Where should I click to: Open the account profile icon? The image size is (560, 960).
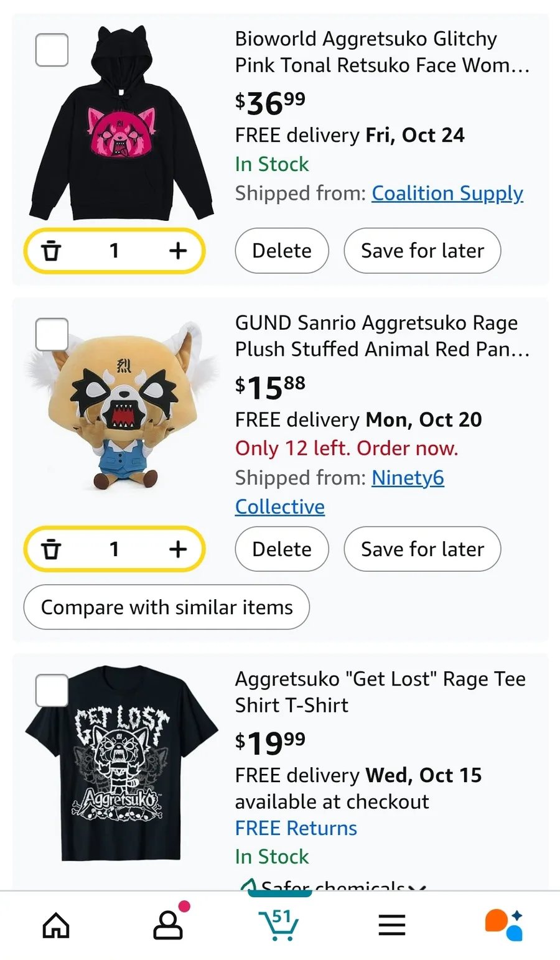[x=168, y=925]
